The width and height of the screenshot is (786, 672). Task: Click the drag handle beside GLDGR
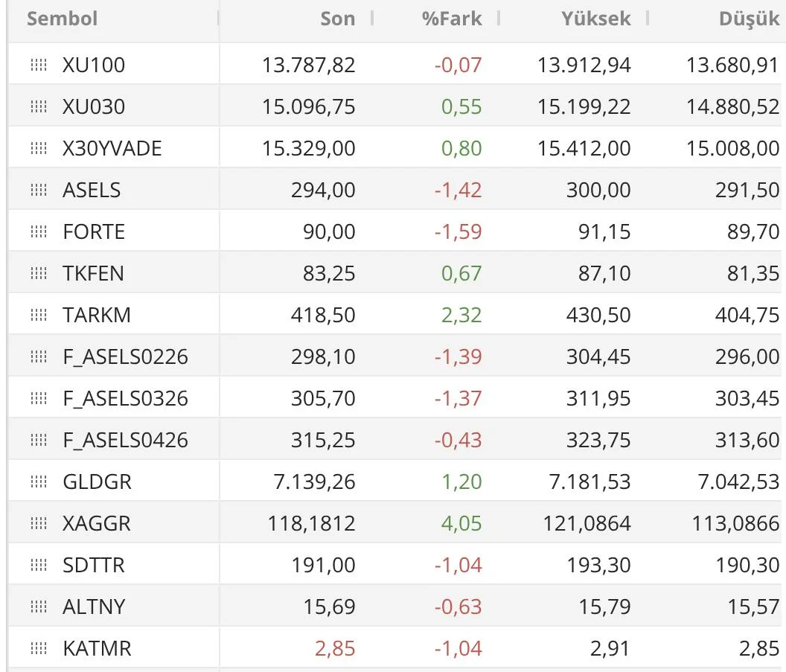tap(39, 482)
